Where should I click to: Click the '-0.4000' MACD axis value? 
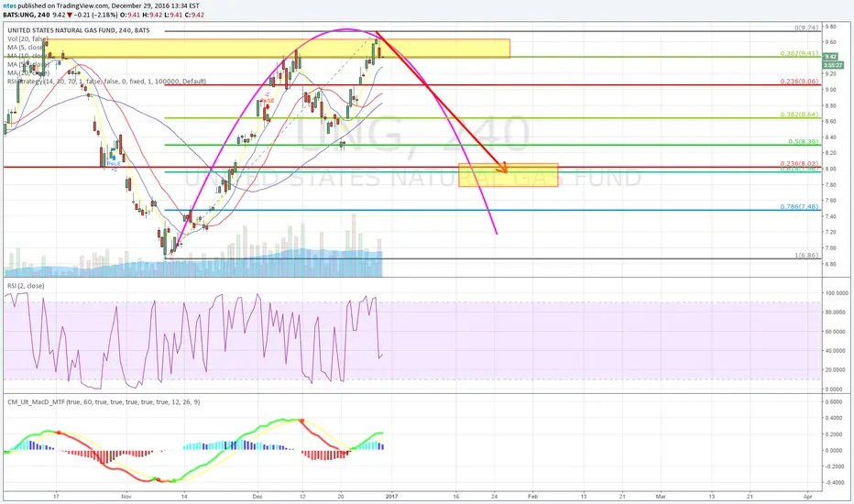835,483
